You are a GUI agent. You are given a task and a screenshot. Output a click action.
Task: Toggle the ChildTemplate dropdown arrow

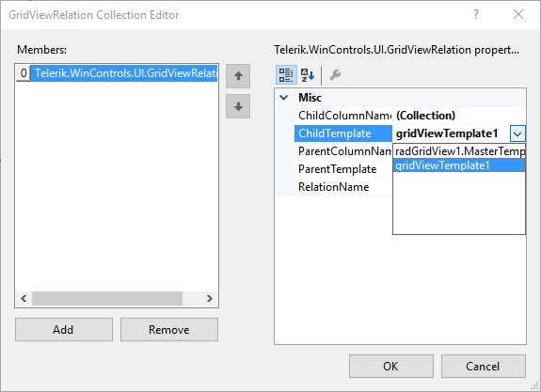pyautogui.click(x=517, y=133)
